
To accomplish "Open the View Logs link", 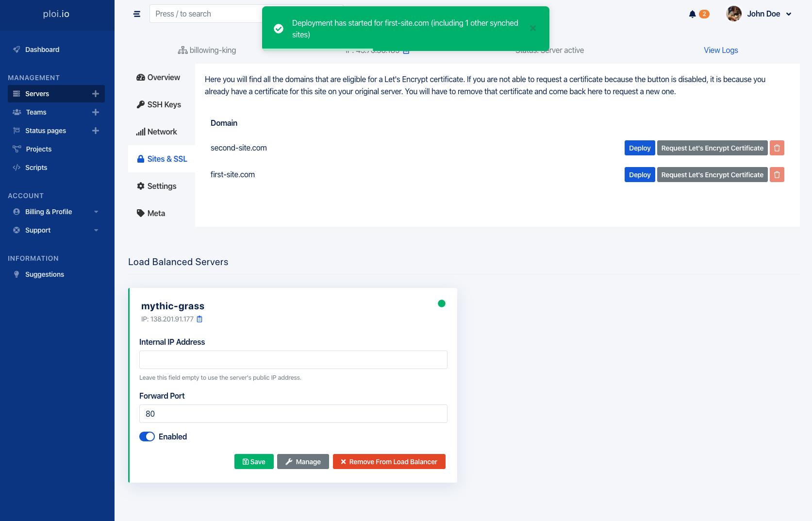I will (x=721, y=50).
